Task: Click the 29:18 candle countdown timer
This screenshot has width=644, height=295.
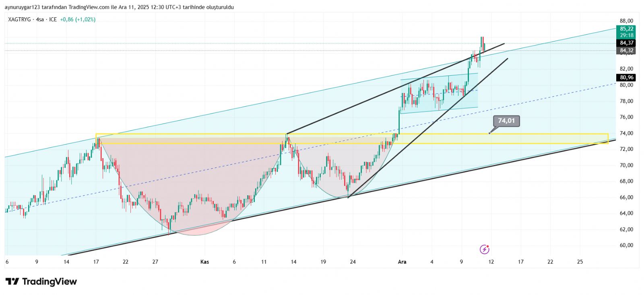Action: (x=626, y=35)
